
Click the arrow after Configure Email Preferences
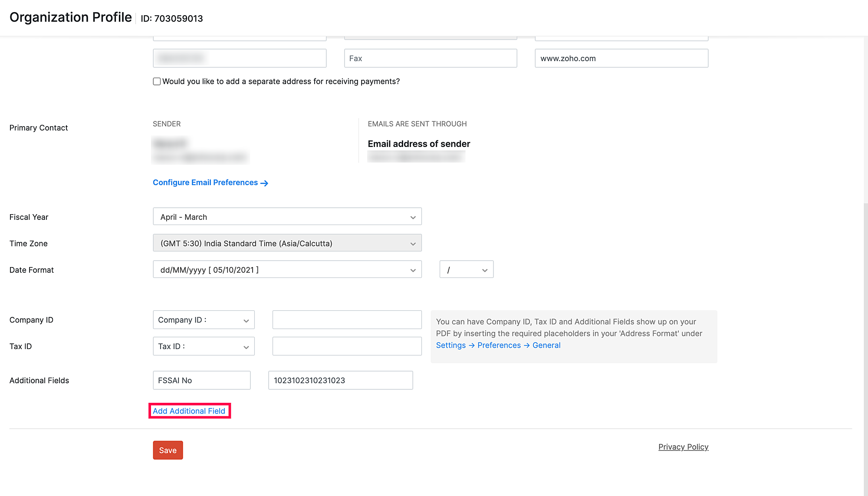pyautogui.click(x=264, y=183)
